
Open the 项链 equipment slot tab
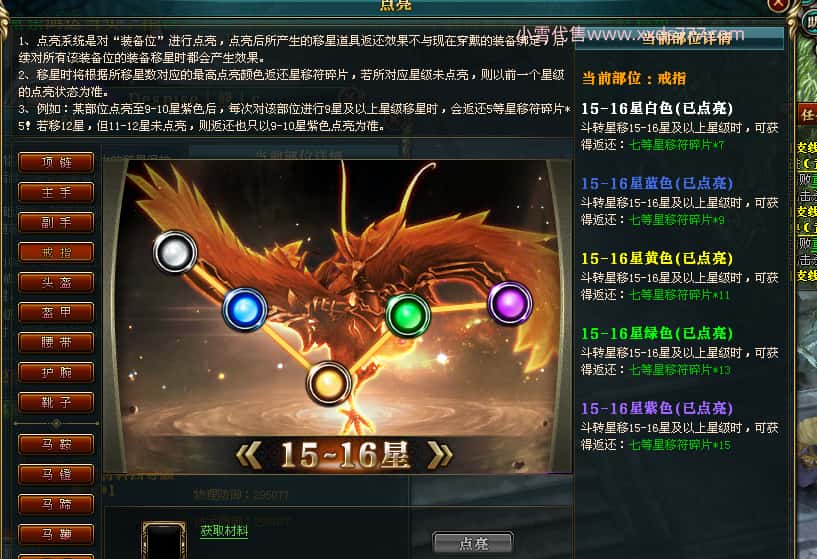(x=56, y=163)
